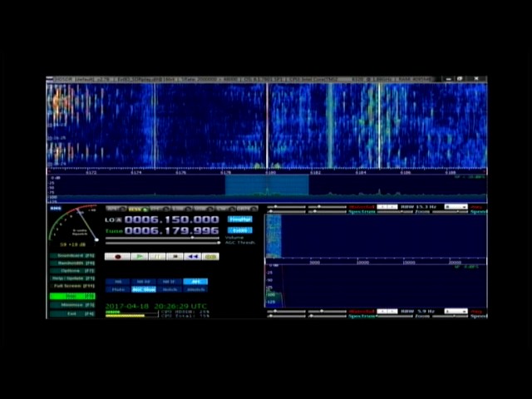Open Bandwidth [F6] settings
Image resolution: width=532 pixels, height=399 pixels.
(72, 263)
